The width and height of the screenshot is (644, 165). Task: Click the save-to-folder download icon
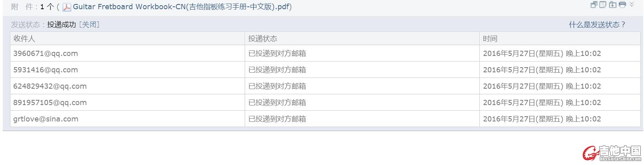(x=612, y=5)
